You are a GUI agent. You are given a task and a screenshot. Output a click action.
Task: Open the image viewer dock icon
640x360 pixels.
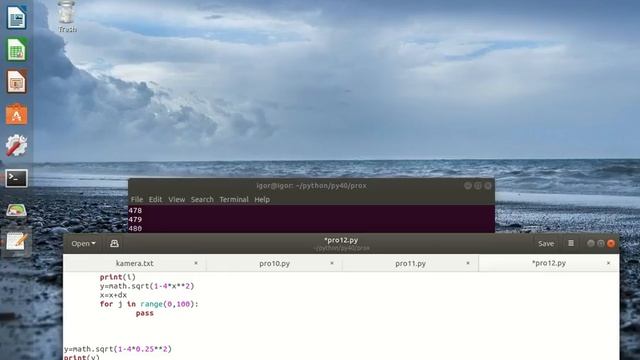tap(16, 210)
